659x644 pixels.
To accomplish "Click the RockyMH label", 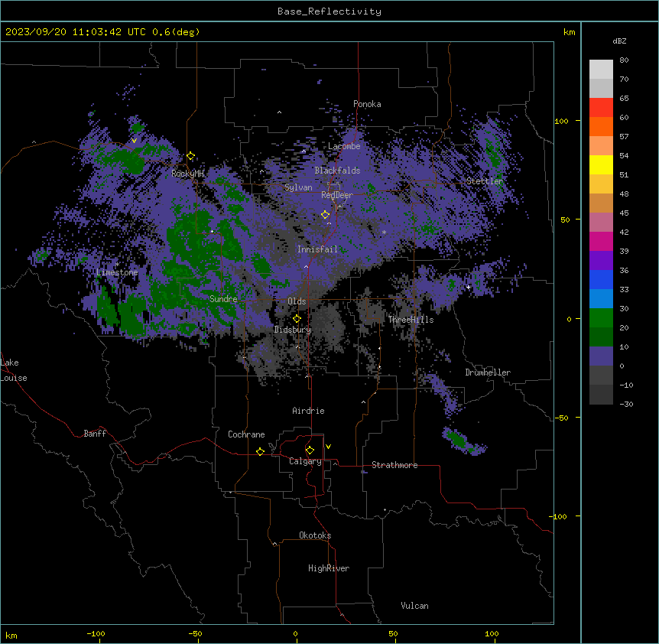I will 187,174.
